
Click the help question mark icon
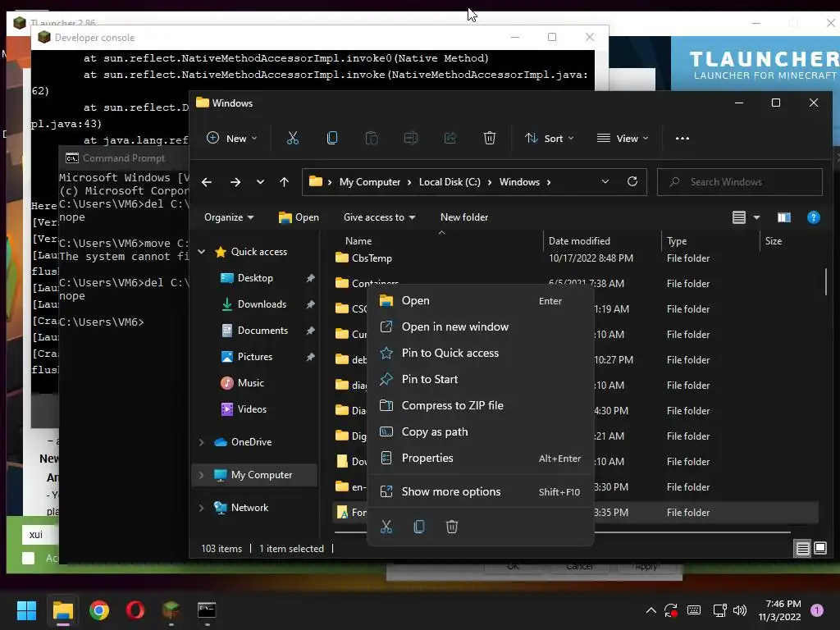[x=813, y=217]
